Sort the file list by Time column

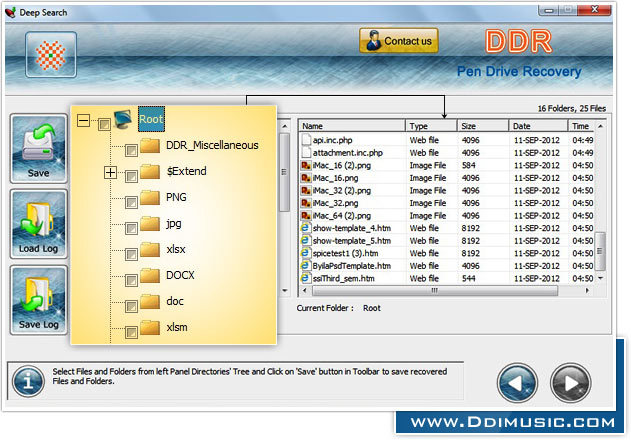(x=582, y=126)
